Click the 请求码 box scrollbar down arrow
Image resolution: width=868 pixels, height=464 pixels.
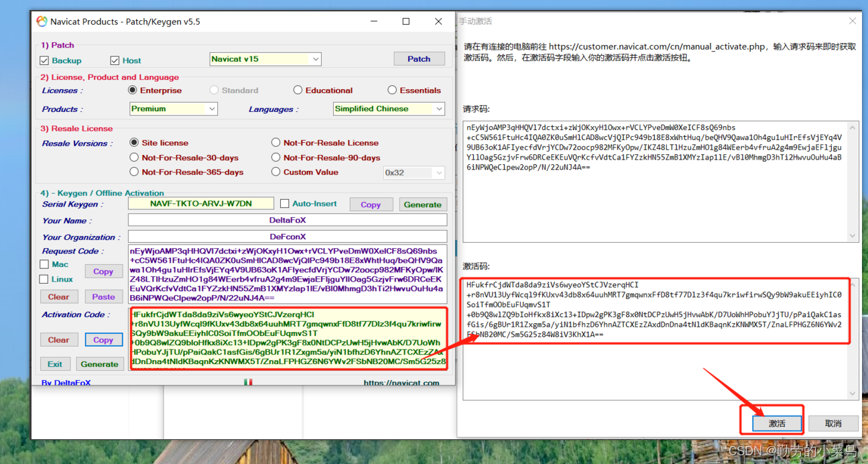click(853, 236)
